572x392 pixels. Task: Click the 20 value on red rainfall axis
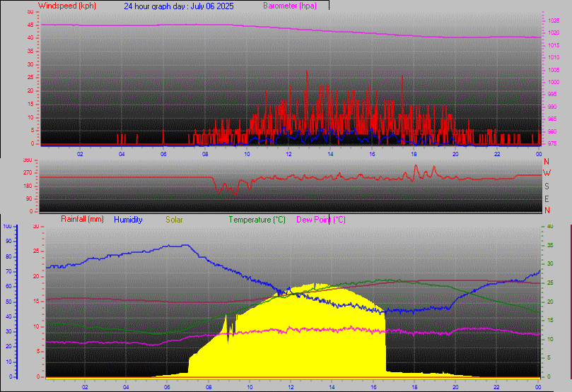36,276
